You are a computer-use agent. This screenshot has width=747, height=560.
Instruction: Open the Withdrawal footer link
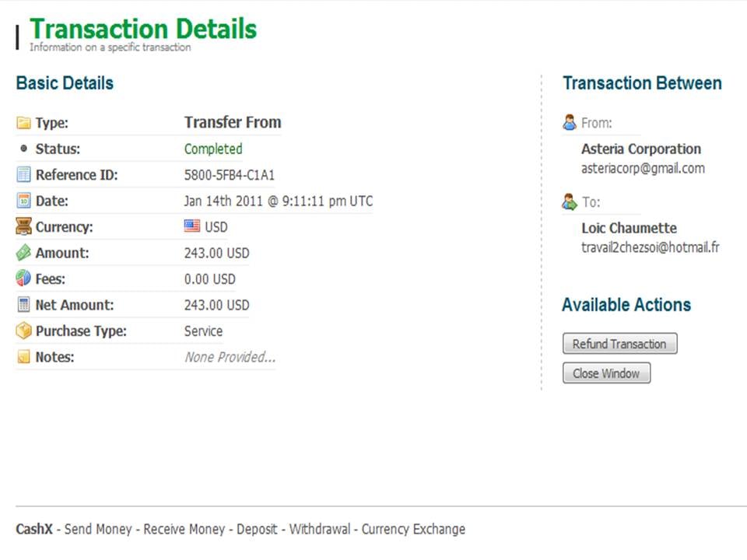point(320,529)
